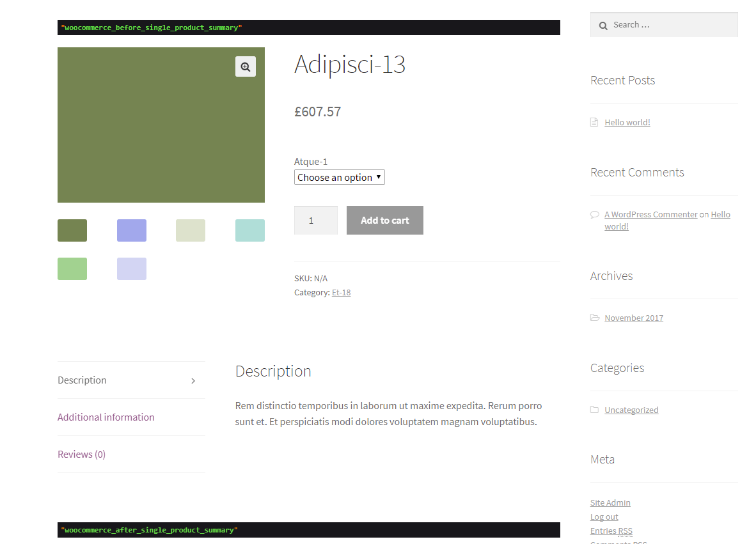
Task: Click the Recent Comments widget heading
Action: click(637, 173)
